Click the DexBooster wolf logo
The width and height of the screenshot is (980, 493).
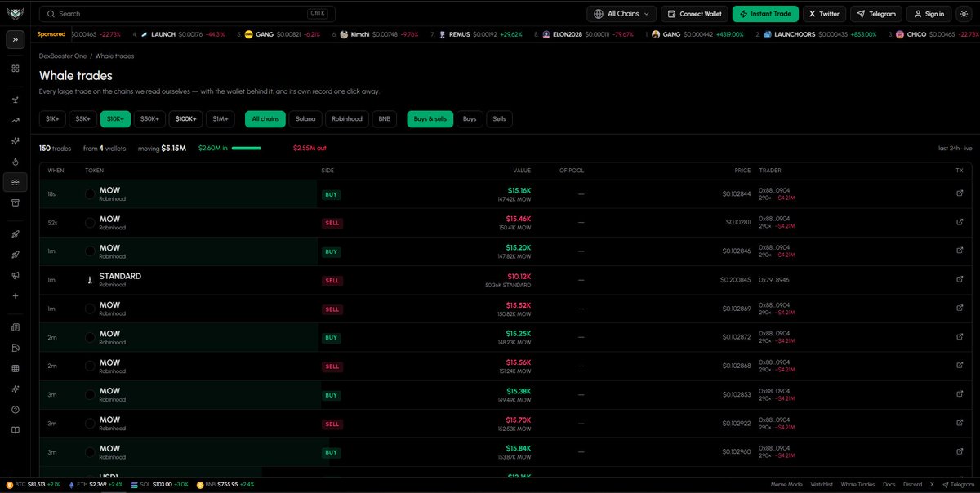coord(15,13)
